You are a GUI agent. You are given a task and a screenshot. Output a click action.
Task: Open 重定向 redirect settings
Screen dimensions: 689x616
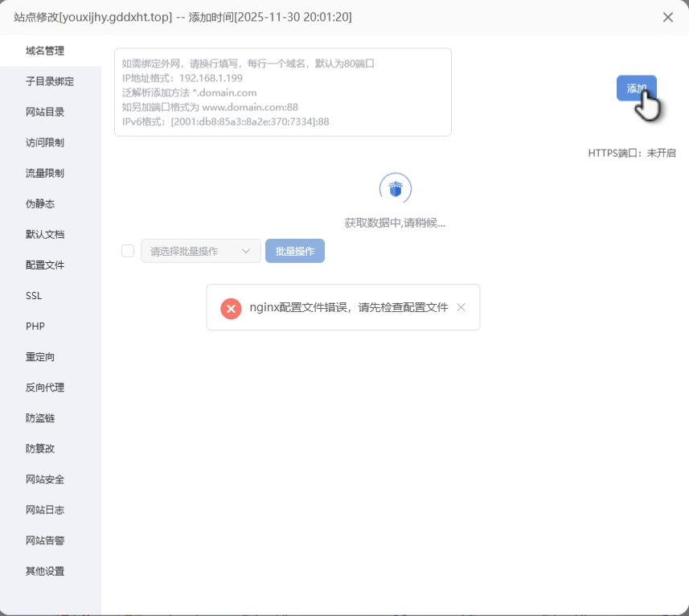point(39,356)
